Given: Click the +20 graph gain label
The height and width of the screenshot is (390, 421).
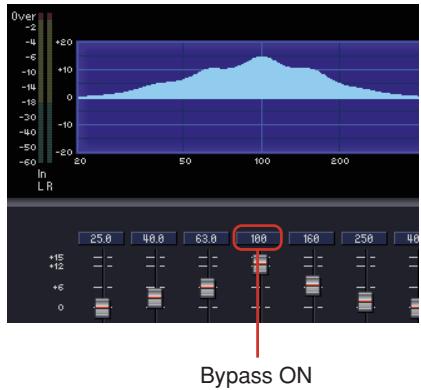Looking at the screenshot, I should click(x=64, y=42).
